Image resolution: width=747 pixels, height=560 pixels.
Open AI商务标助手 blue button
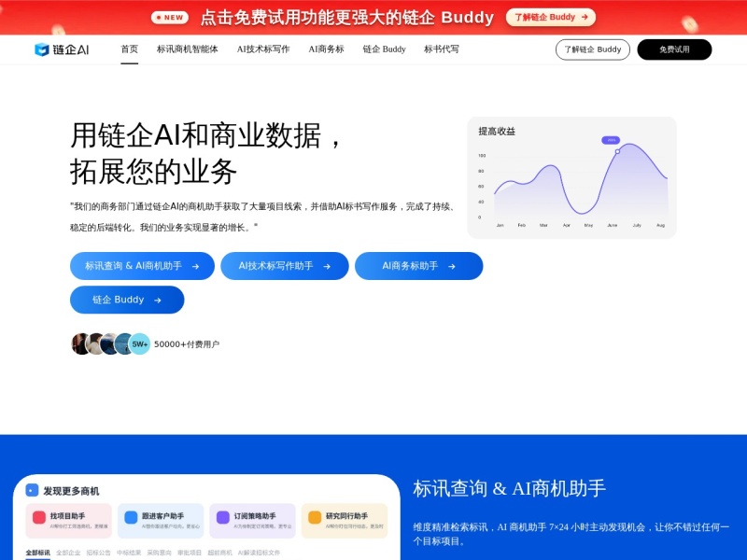418,266
